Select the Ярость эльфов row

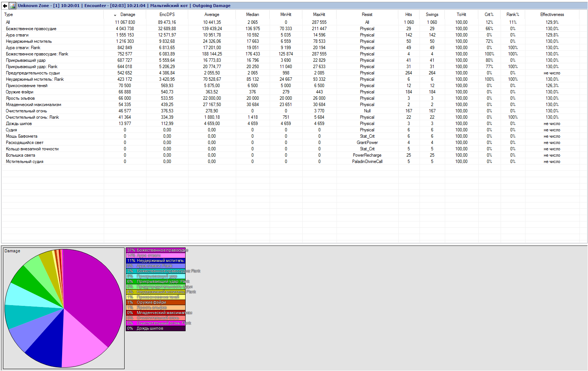tap(294, 98)
